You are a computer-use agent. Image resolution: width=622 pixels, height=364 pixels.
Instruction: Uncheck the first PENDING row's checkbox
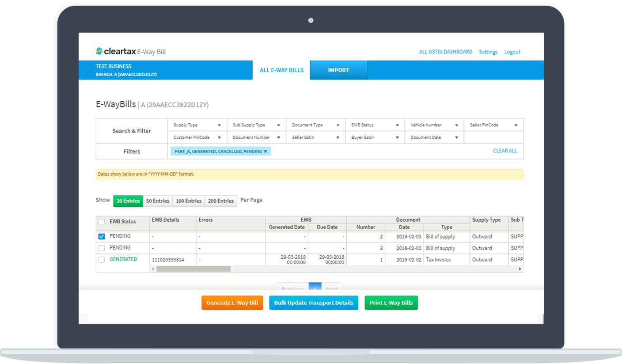point(101,236)
